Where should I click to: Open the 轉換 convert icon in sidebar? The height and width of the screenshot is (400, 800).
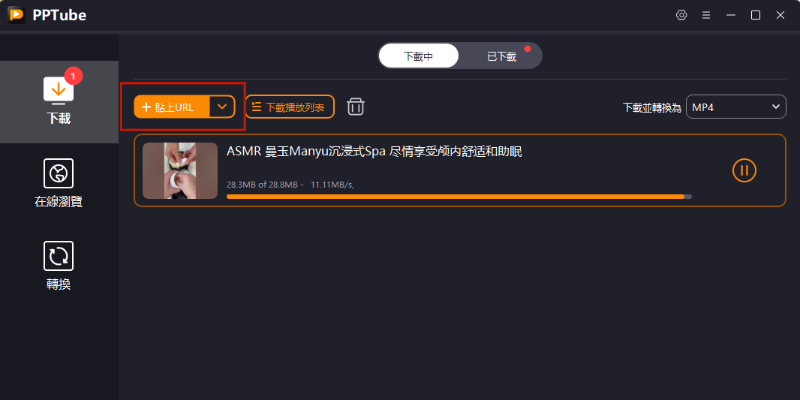coord(59,256)
